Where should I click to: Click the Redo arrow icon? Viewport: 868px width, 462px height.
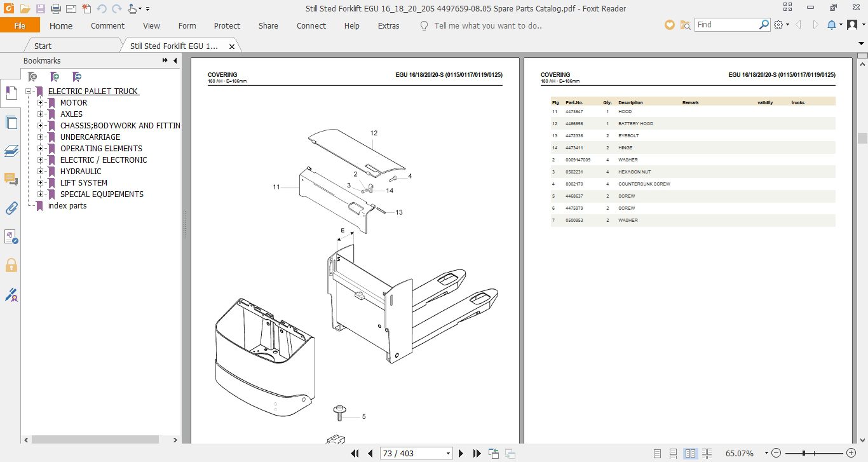(116, 9)
